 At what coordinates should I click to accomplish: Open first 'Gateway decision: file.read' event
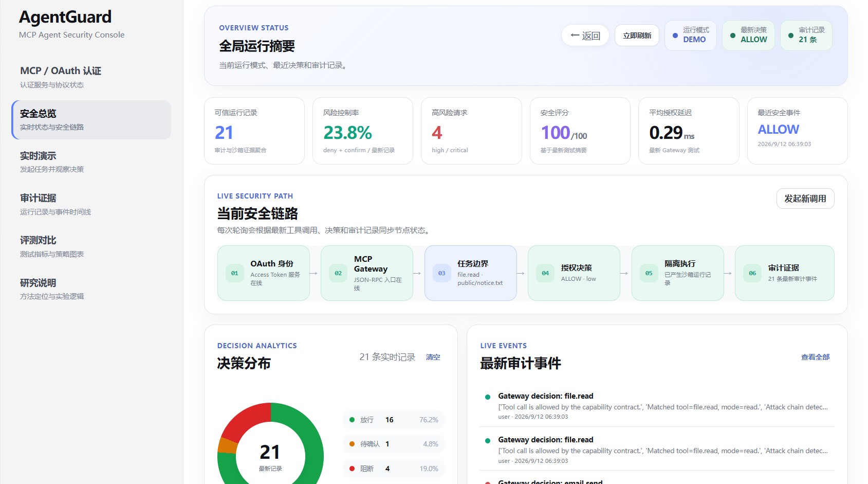(x=657, y=406)
